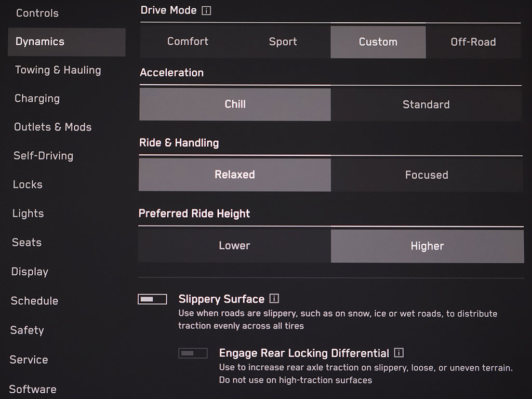This screenshot has width=532, height=399.
Task: Open Towing & Hauling settings
Action: pyautogui.click(x=58, y=70)
